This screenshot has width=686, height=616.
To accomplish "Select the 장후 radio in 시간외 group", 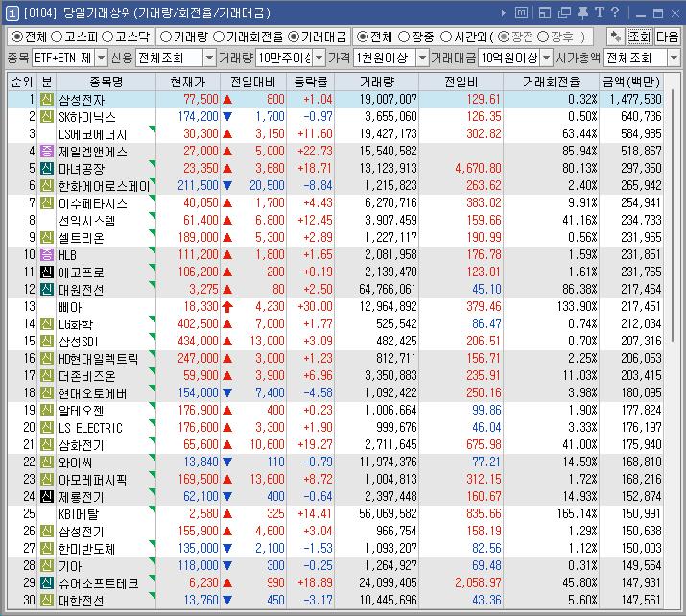I will click(x=542, y=36).
